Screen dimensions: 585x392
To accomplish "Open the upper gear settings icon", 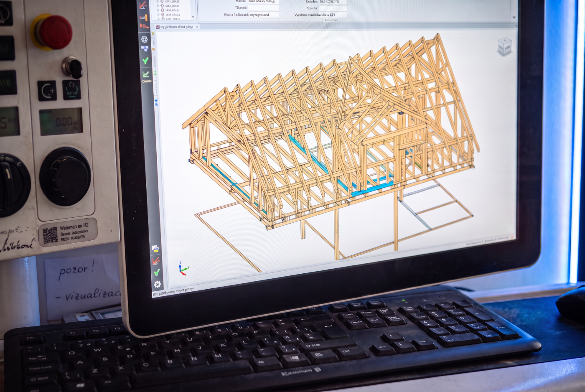I will 144,39.
